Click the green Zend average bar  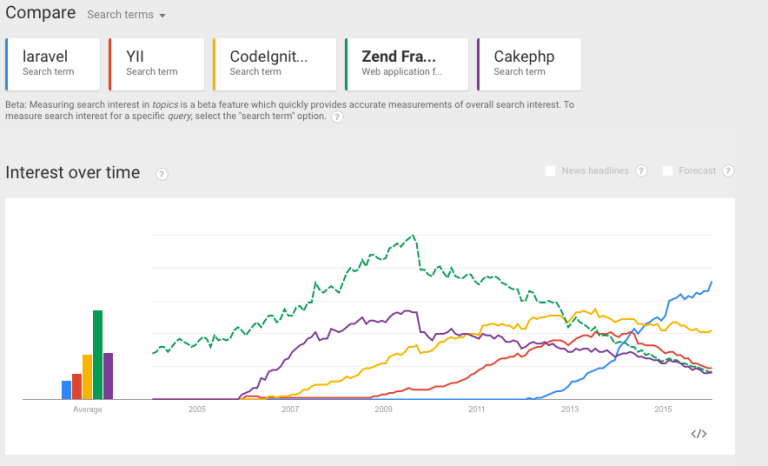tap(97, 355)
